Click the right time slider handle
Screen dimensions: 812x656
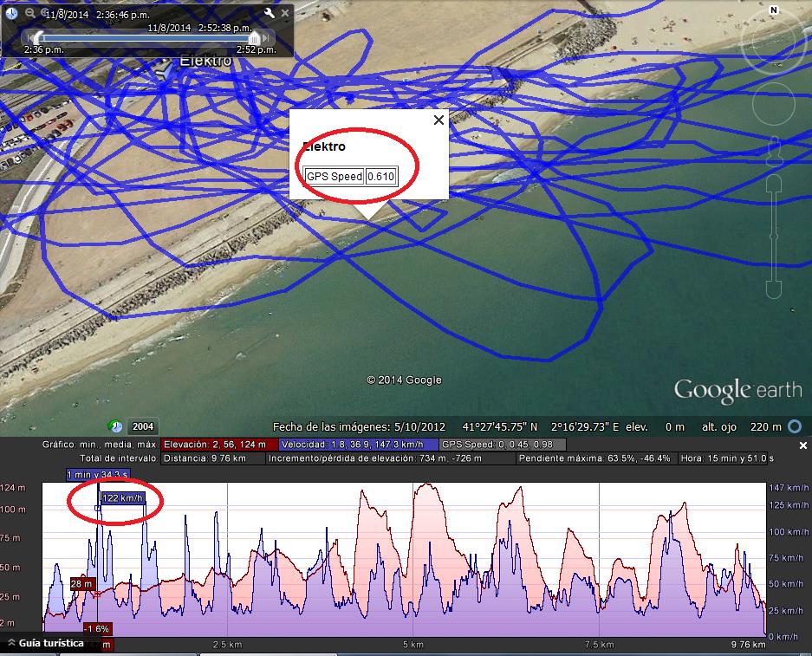tap(254, 38)
